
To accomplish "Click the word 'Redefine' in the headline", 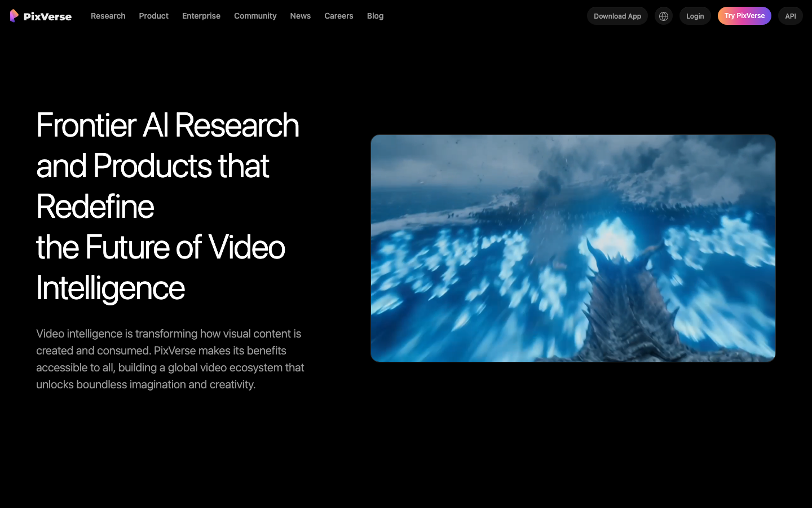I will coord(95,207).
